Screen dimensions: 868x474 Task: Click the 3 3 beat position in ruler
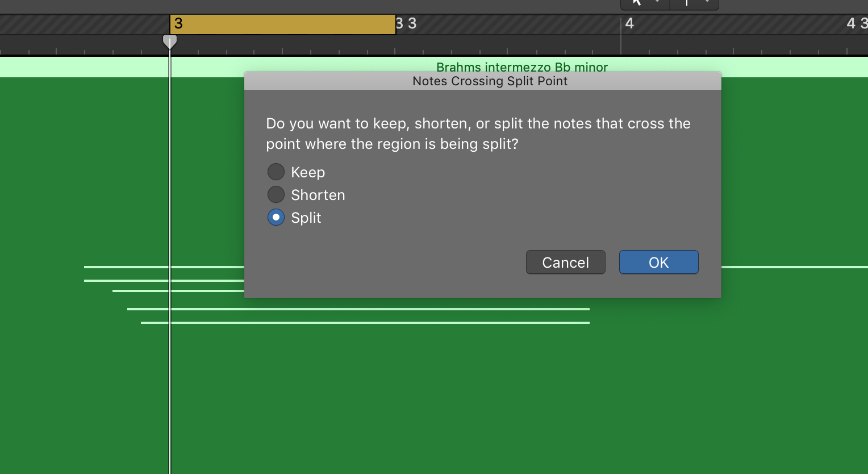(407, 24)
